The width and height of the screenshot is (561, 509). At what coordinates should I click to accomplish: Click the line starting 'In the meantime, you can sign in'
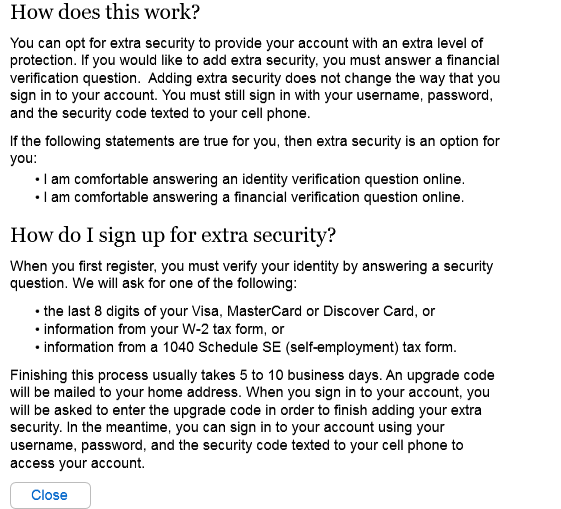click(255, 427)
